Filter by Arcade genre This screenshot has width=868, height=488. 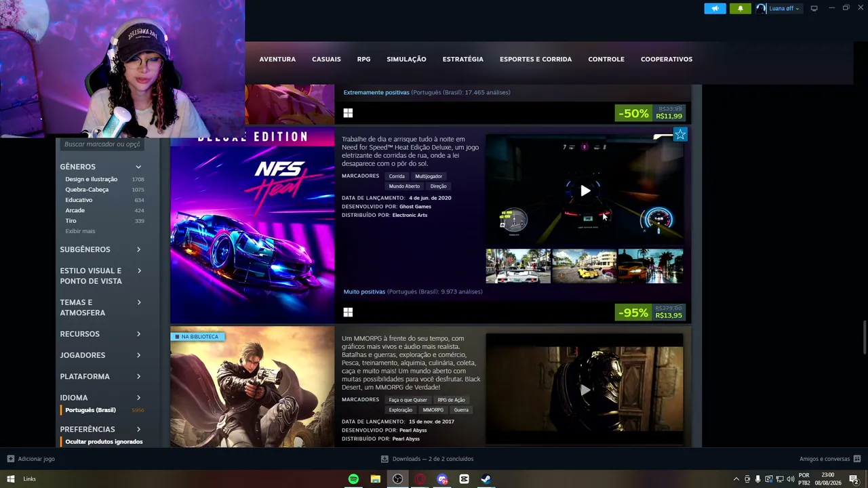(75, 210)
